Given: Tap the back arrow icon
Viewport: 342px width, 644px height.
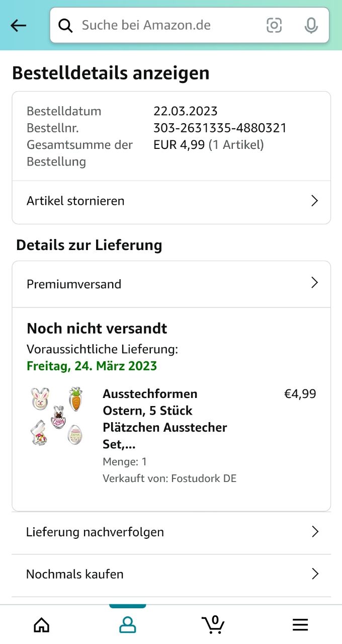Looking at the screenshot, I should [19, 26].
